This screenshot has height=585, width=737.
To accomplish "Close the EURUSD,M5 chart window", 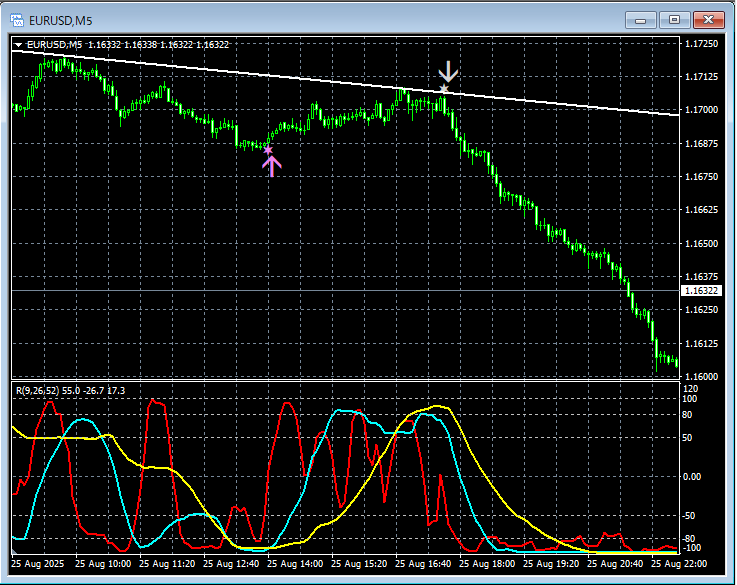I will pos(708,20).
